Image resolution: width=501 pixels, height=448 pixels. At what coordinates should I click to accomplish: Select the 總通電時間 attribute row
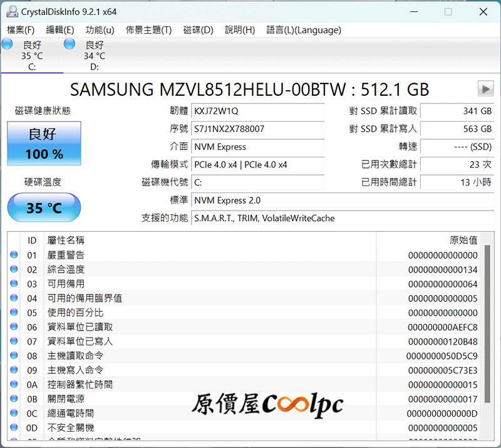pyautogui.click(x=244, y=413)
